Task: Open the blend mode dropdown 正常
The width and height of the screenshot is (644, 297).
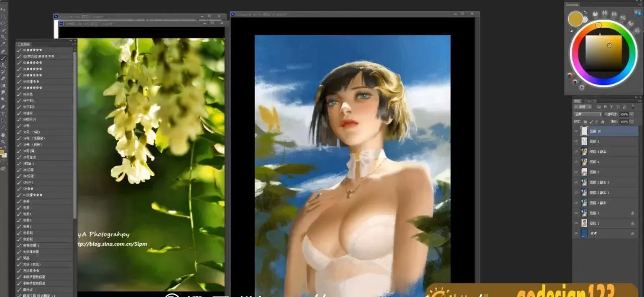Action: (588, 115)
